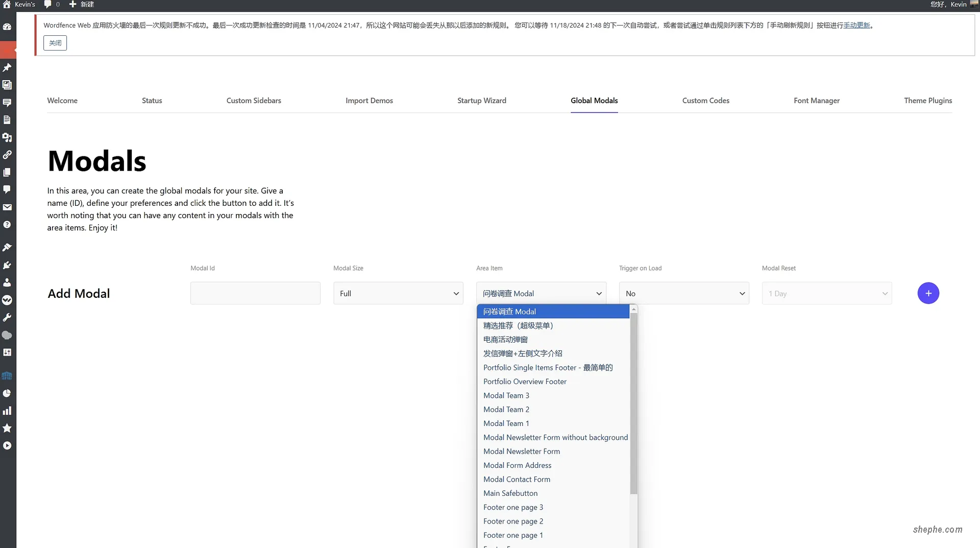Click the 关闭 button to dismiss the Wordfence notice
Screen dimensions: 980x548
[55, 43]
